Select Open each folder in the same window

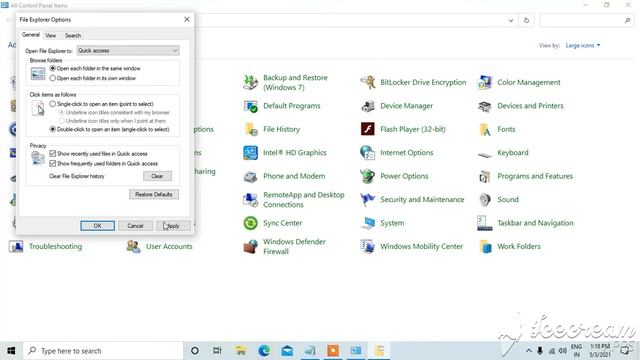(53, 68)
